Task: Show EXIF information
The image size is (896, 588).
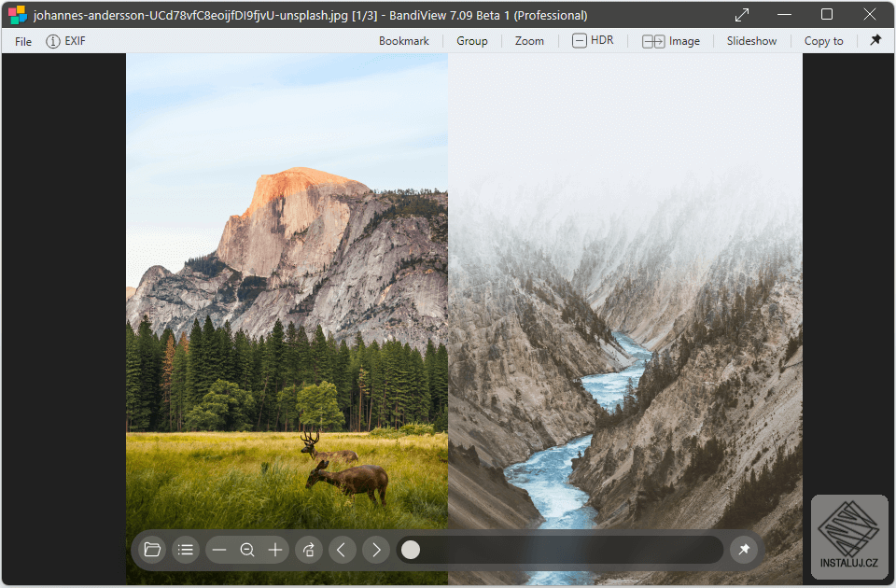Action: pyautogui.click(x=65, y=41)
